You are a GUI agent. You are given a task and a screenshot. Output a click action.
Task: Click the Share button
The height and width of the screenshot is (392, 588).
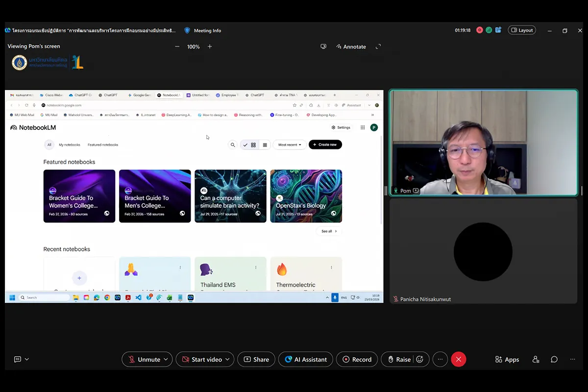tap(256, 359)
